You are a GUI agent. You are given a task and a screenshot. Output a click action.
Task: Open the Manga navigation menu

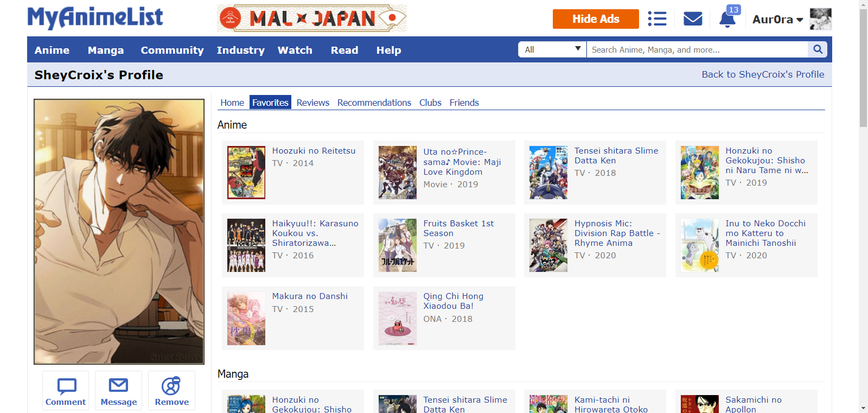point(106,50)
